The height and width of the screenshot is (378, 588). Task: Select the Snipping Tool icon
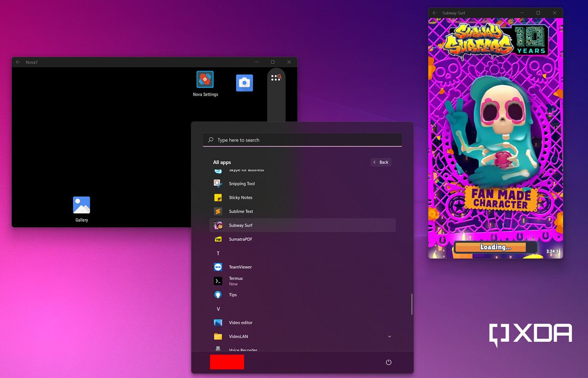241,183
